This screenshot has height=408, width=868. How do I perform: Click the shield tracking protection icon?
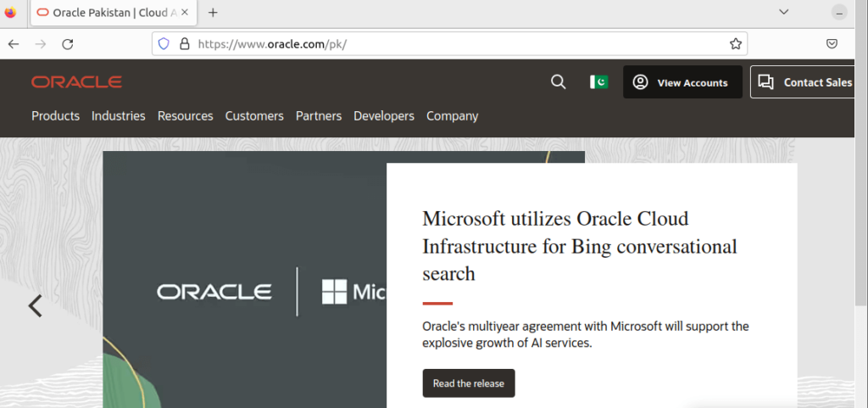[x=164, y=44]
